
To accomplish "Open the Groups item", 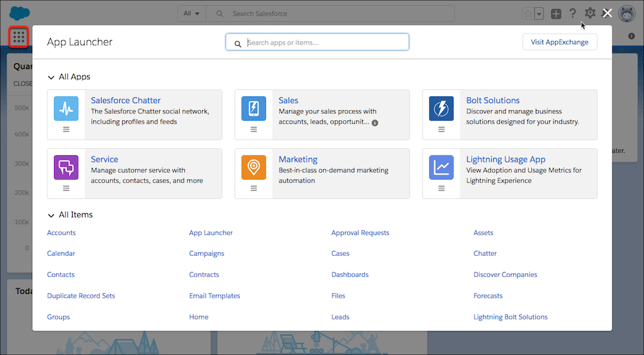I will 59,317.
